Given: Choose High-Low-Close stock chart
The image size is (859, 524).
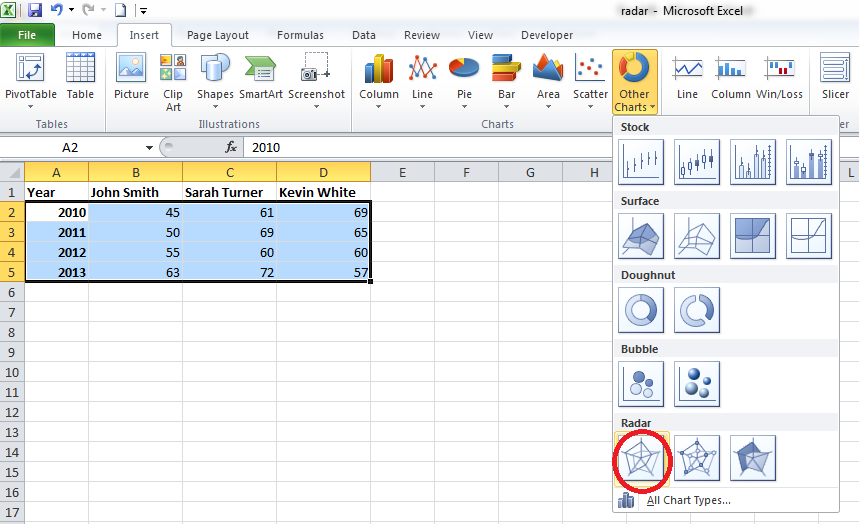Looking at the screenshot, I should [x=641, y=162].
